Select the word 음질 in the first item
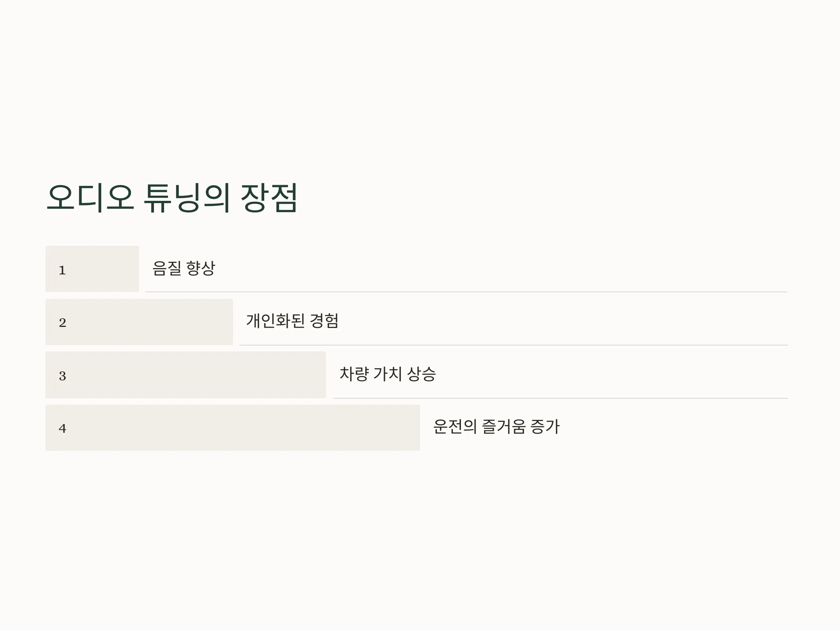The width and height of the screenshot is (840, 630). tap(167, 268)
